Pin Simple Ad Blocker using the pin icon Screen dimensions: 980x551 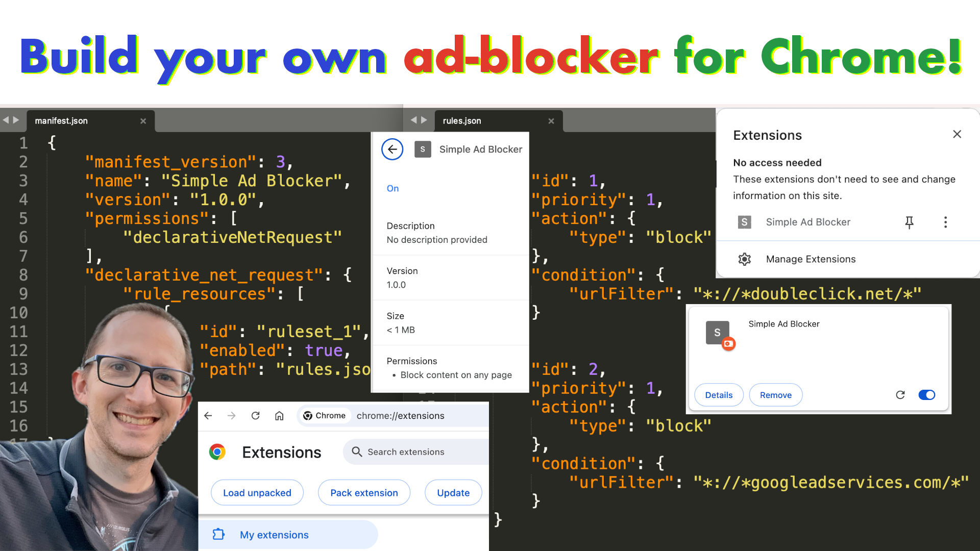pyautogui.click(x=910, y=222)
